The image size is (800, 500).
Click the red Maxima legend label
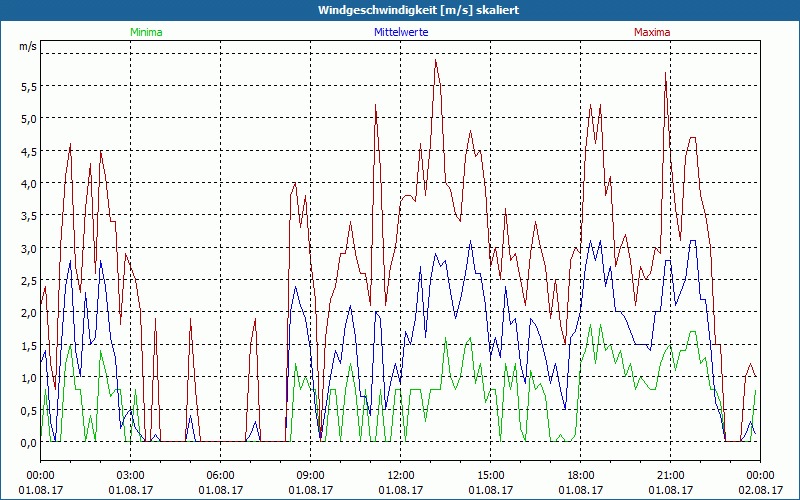click(x=652, y=32)
